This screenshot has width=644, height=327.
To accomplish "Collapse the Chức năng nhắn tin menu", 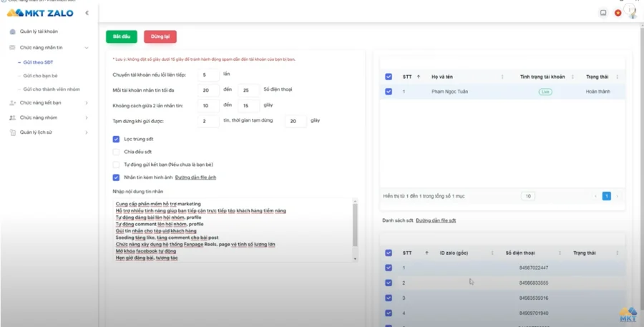I will click(x=87, y=48).
